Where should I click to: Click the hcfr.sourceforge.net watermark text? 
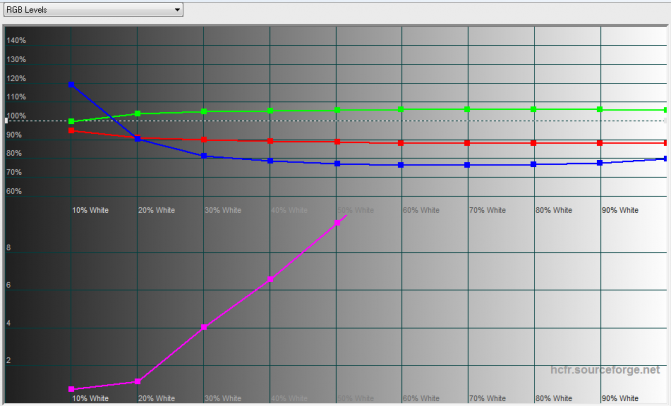[606, 370]
